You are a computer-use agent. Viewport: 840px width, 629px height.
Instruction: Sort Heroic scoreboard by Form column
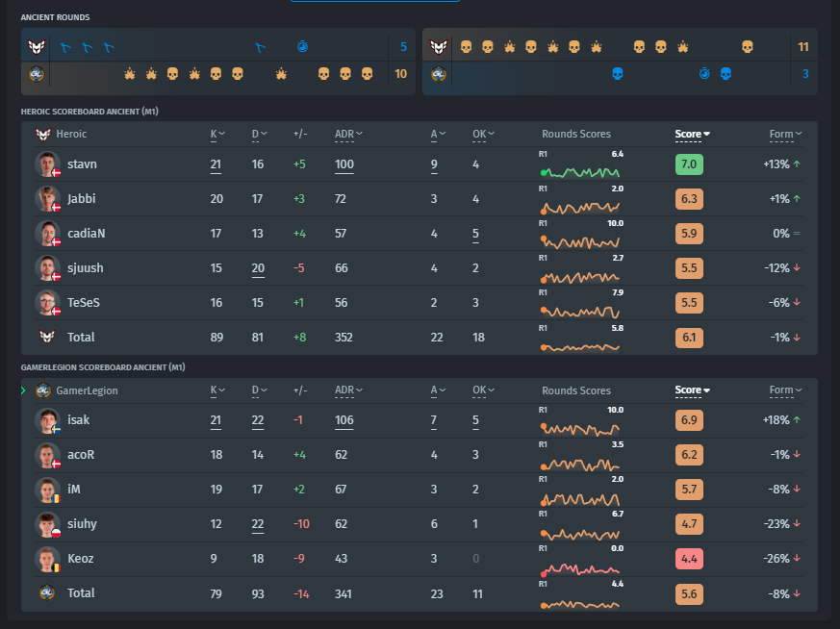[785, 135]
